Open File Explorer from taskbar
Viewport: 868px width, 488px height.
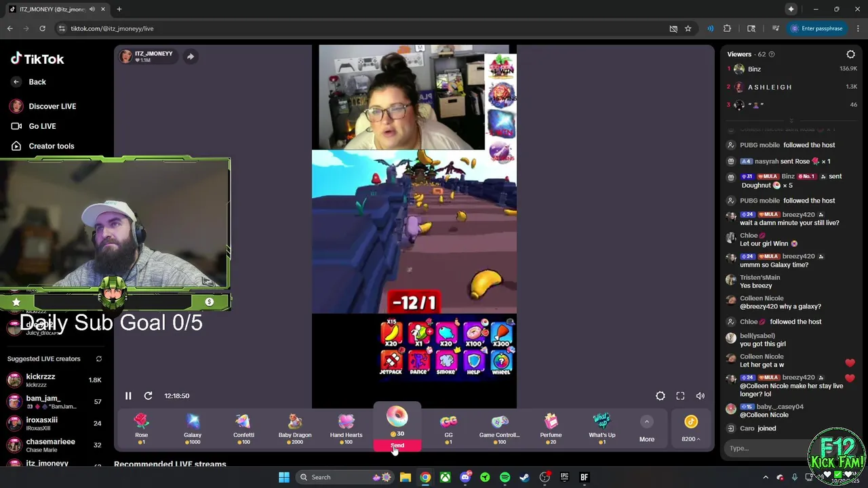(405, 477)
